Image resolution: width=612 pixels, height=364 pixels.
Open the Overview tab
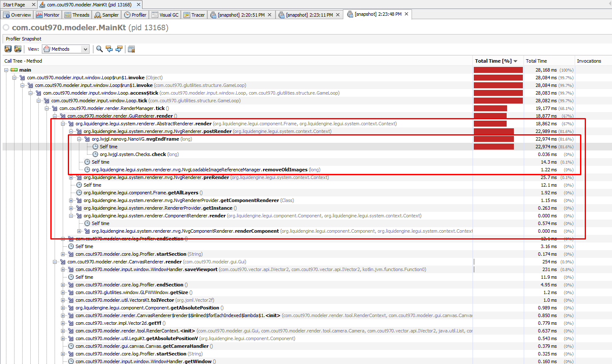(x=17, y=15)
